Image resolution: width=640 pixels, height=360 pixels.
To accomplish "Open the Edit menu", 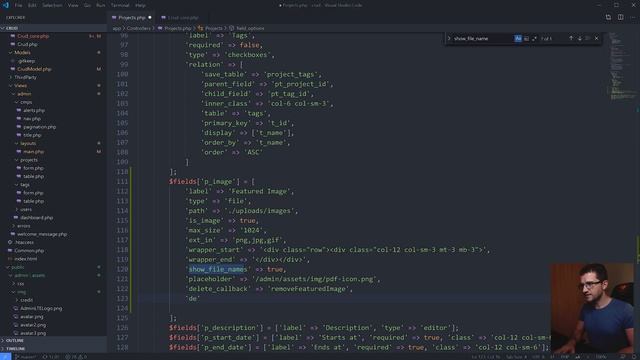I will click(x=32, y=5).
